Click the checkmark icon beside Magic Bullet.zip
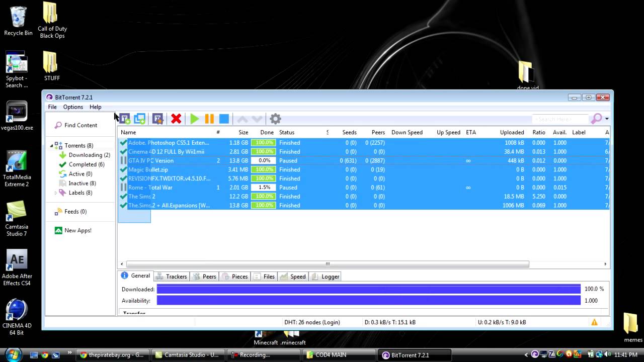 123,170
